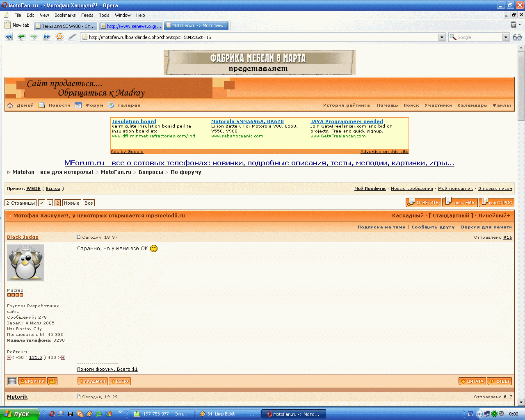Click the ОТВЕТИТЬ reply button at top

click(423, 202)
